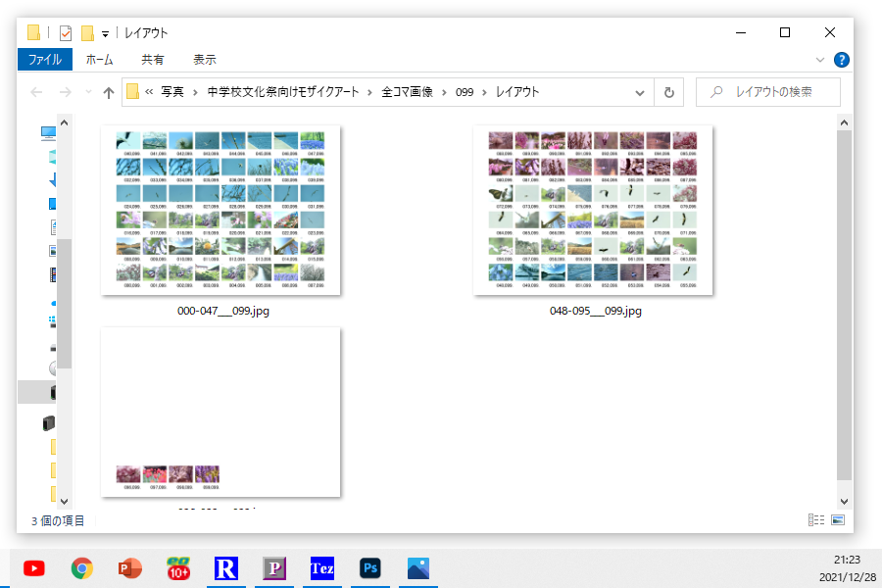The image size is (882, 588).
Task: Select the 048-095__099.jpg thumbnail
Action: tap(593, 210)
